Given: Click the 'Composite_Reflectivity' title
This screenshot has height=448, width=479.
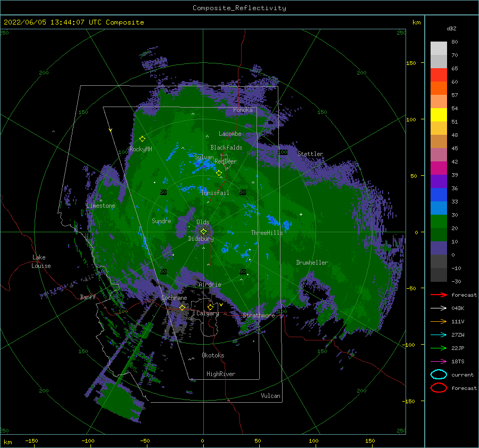Looking at the screenshot, I should pos(240,8).
